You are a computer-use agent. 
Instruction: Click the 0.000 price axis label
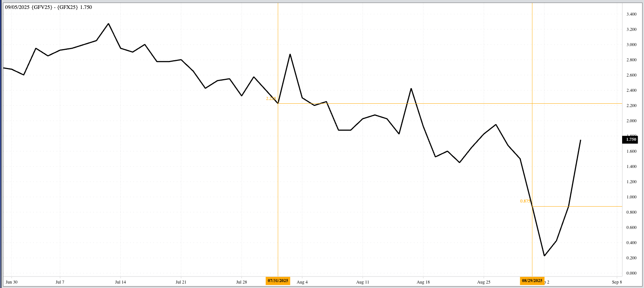631,273
